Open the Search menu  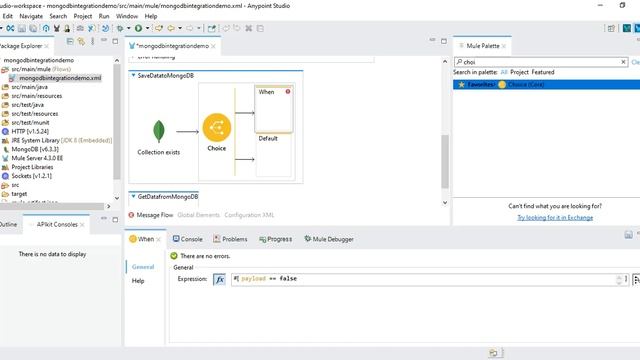58,16
